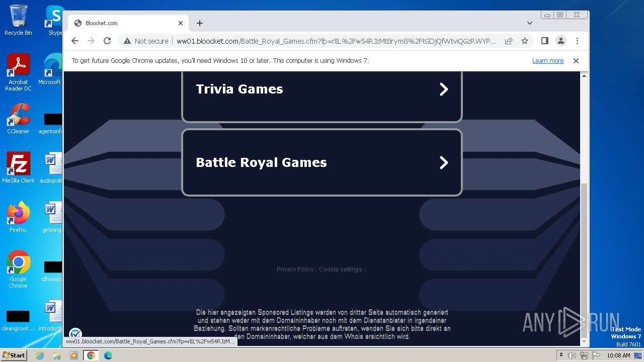Open the Chrome three-dot menu
Image resolution: width=644 pixels, height=362 pixels.
577,41
